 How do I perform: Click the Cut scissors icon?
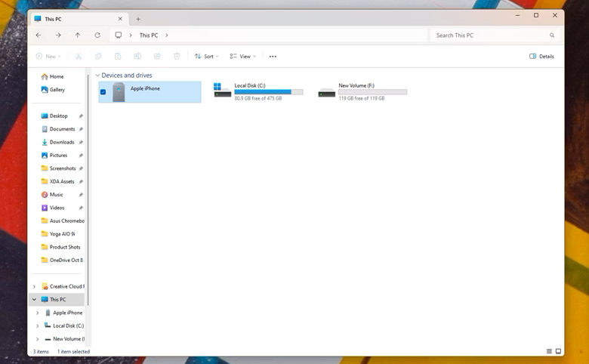[79, 57]
